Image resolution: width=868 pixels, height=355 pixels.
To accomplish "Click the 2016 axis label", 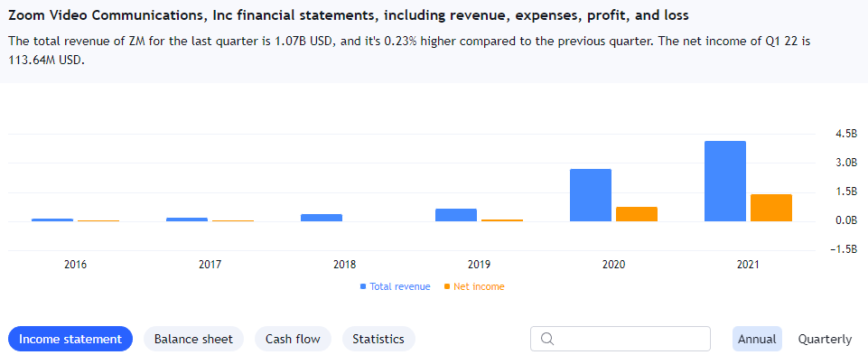I will (75, 265).
